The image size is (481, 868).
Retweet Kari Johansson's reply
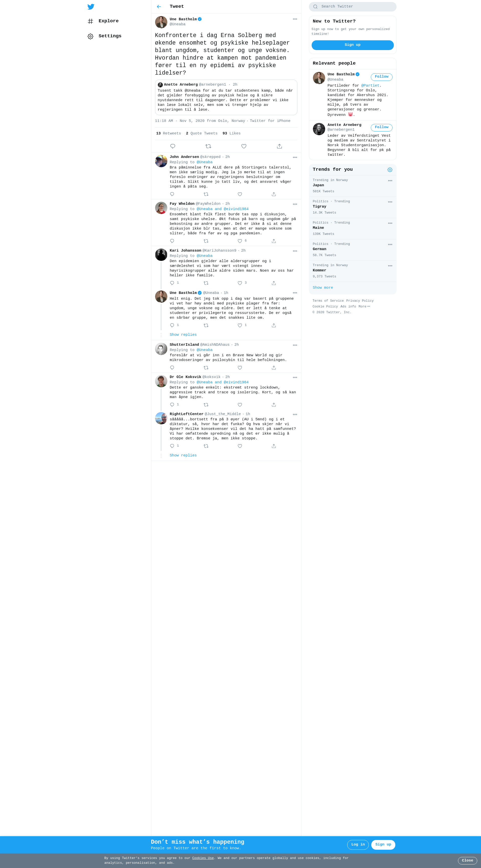tap(206, 283)
